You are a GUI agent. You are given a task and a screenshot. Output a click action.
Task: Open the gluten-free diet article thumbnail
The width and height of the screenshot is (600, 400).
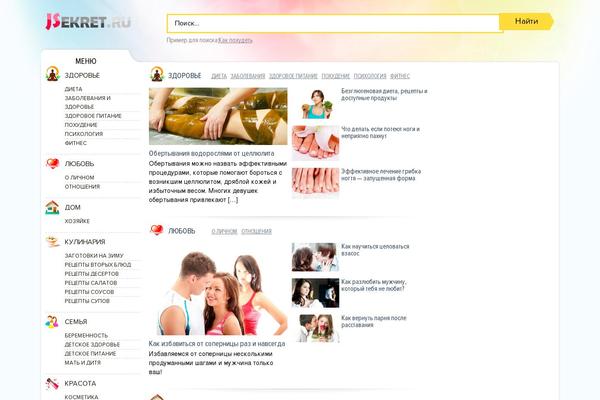[x=316, y=104]
